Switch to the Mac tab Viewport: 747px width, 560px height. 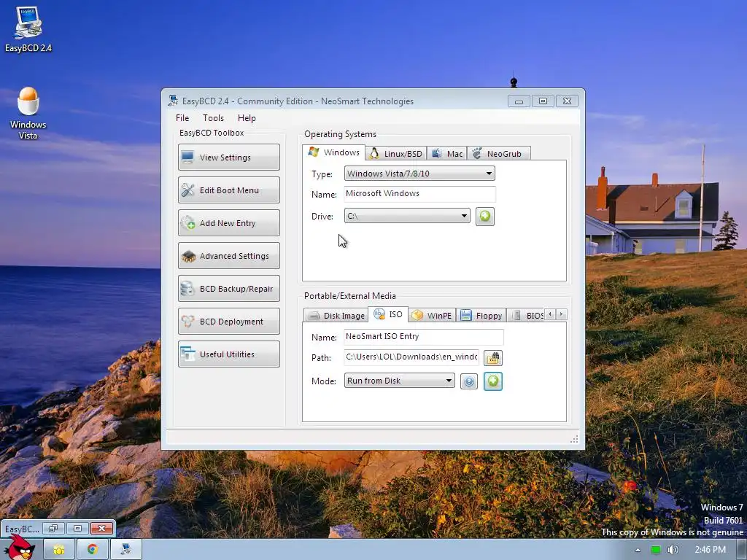coord(447,154)
